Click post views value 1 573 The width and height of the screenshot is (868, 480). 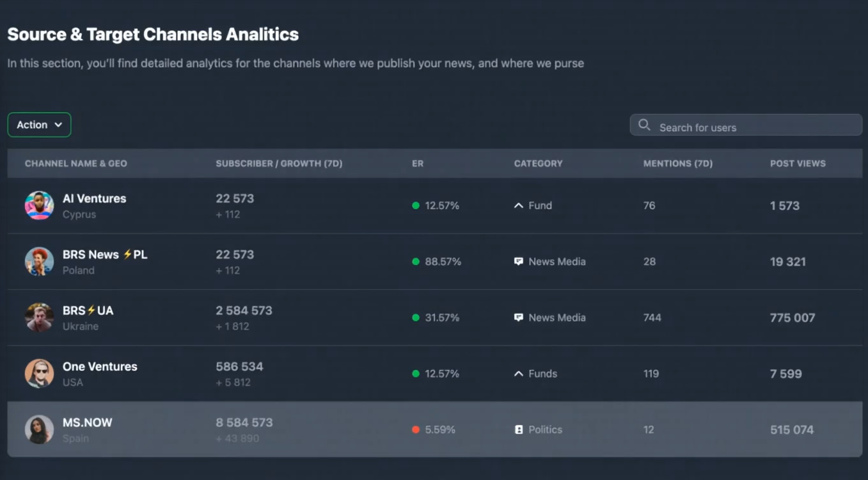(x=785, y=205)
